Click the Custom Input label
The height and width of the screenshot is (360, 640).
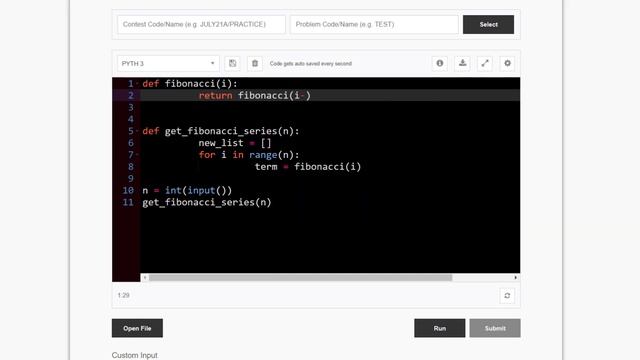(x=135, y=355)
